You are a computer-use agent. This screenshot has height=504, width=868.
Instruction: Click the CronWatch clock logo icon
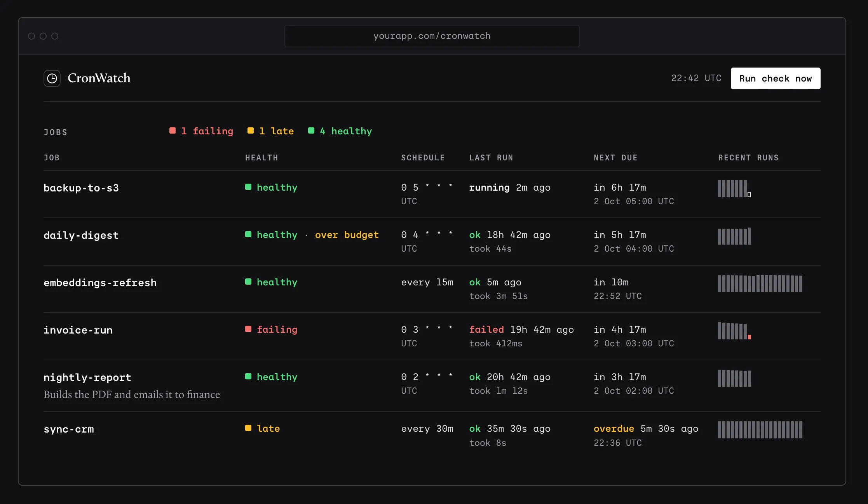pos(52,78)
